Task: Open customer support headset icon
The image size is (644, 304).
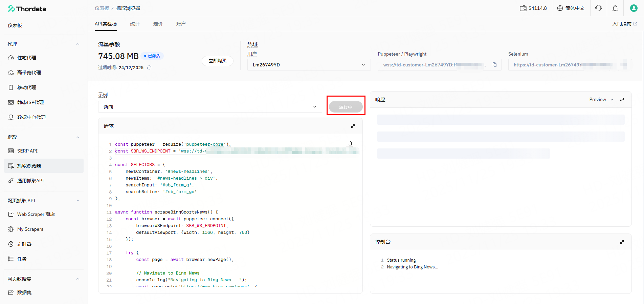Action: 599,8
